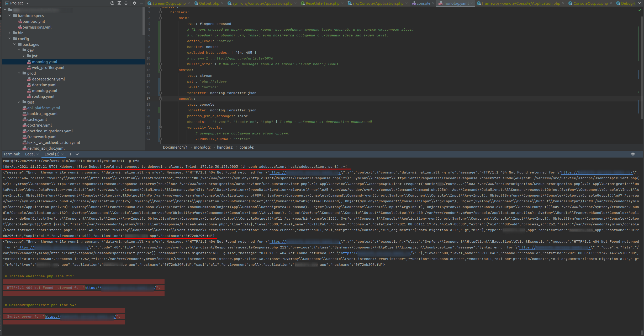Viewport: 644px width, 336px height.
Task: Click the locate/select opened file icon
Action: [x=112, y=3]
